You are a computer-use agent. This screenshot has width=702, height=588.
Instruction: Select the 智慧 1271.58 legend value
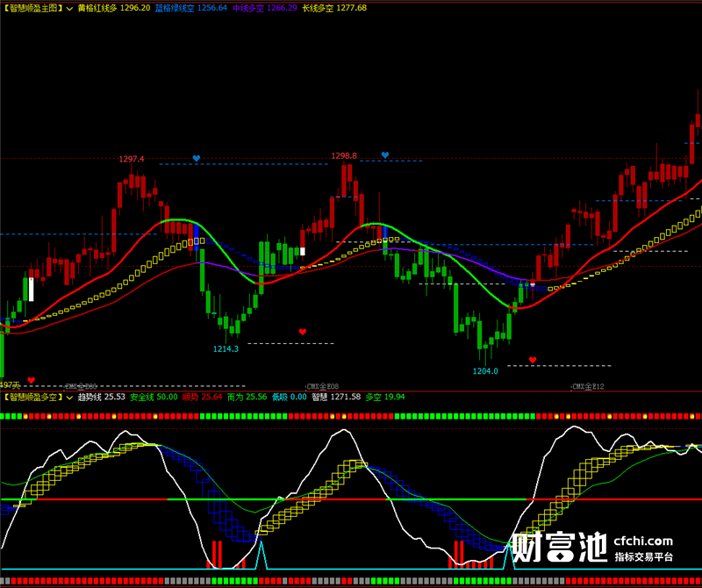(x=336, y=398)
